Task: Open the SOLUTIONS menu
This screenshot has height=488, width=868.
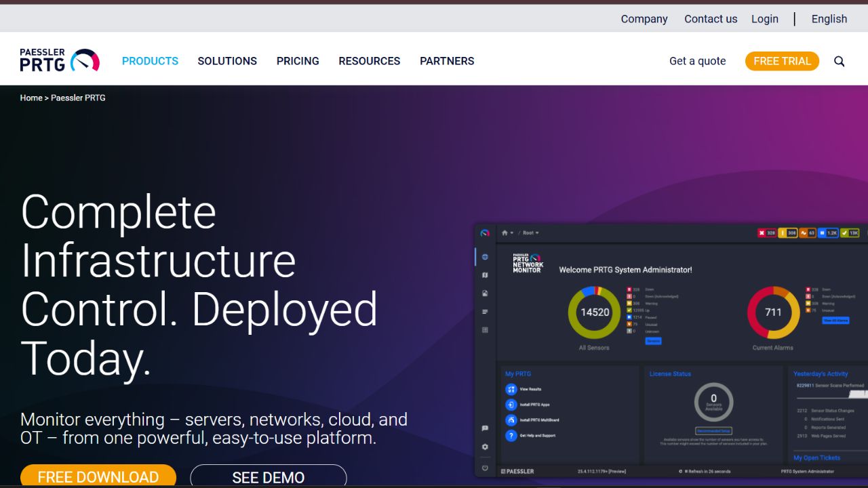Action: (227, 61)
